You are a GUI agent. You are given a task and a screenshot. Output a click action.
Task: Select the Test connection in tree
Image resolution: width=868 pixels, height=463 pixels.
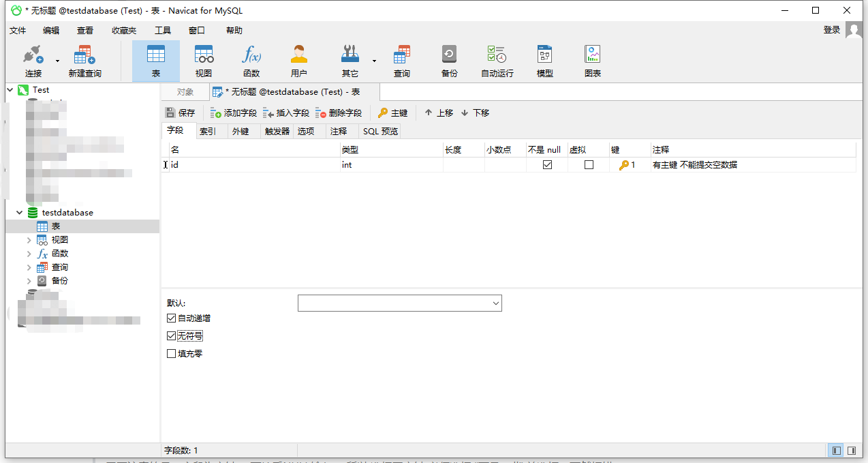[x=41, y=89]
